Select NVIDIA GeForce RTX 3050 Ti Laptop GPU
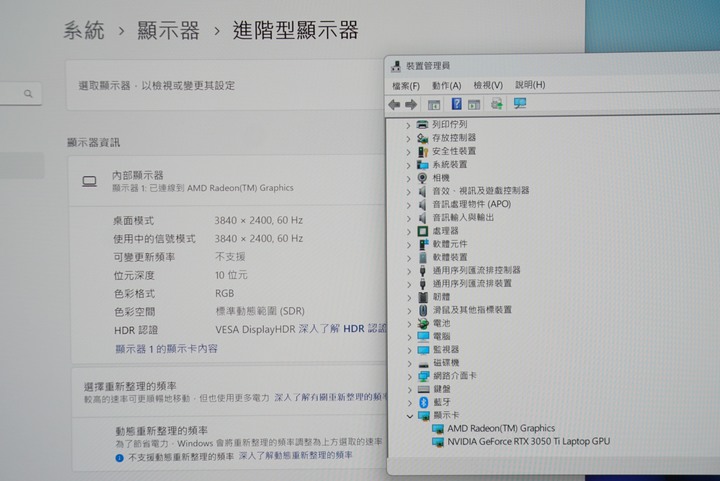 coord(529,442)
